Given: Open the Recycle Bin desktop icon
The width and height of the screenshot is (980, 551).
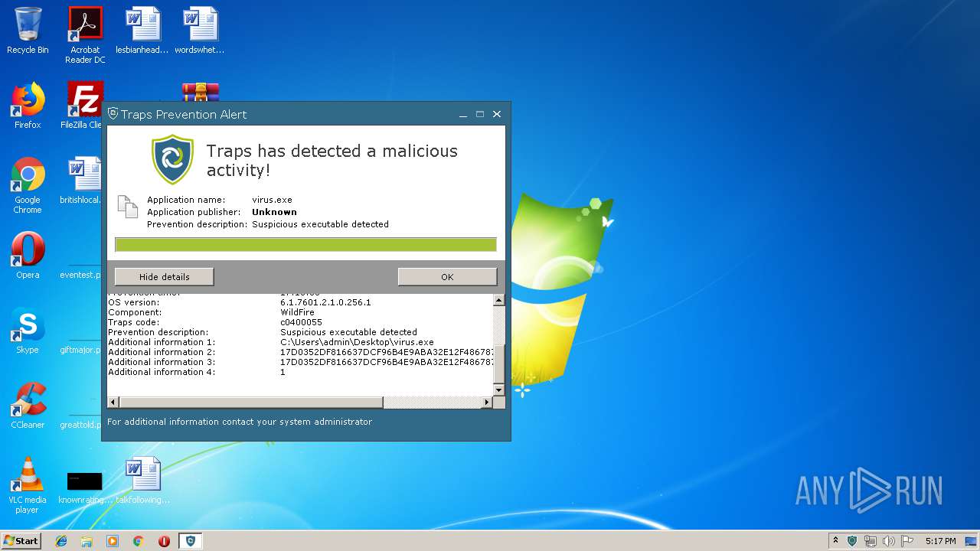Looking at the screenshot, I should 28,31.
